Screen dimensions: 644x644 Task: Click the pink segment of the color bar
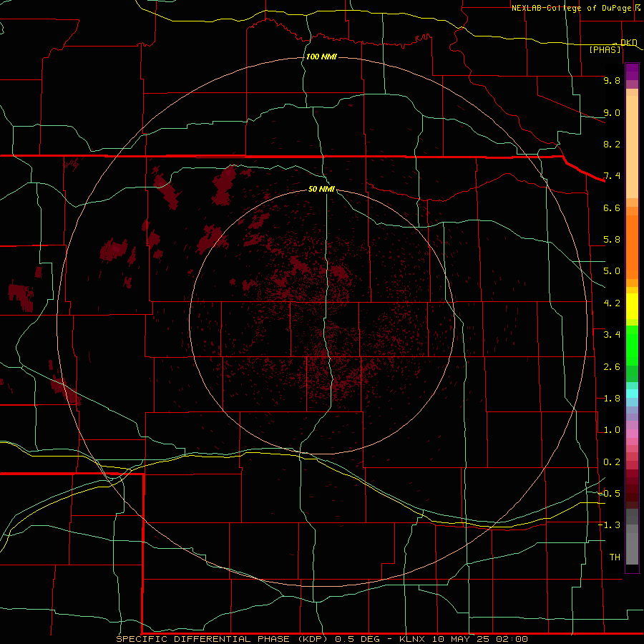632,434
